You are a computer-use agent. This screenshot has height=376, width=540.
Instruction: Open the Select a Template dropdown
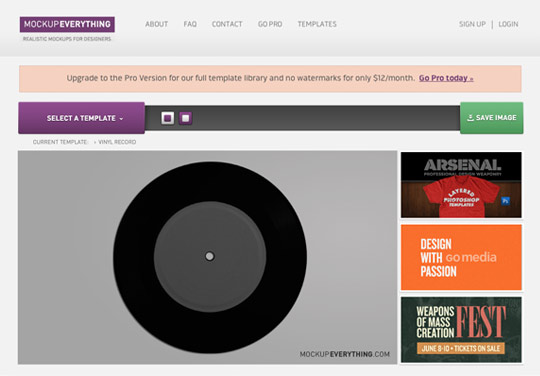tap(82, 118)
